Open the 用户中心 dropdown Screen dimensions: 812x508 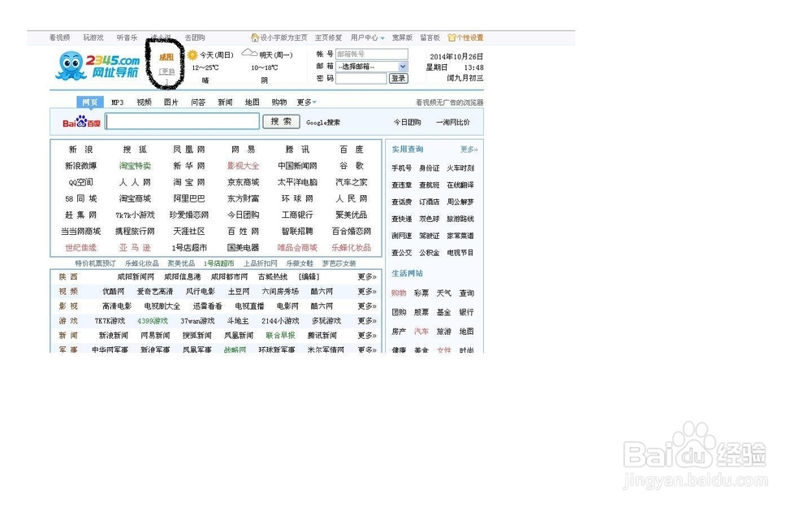pyautogui.click(x=367, y=37)
